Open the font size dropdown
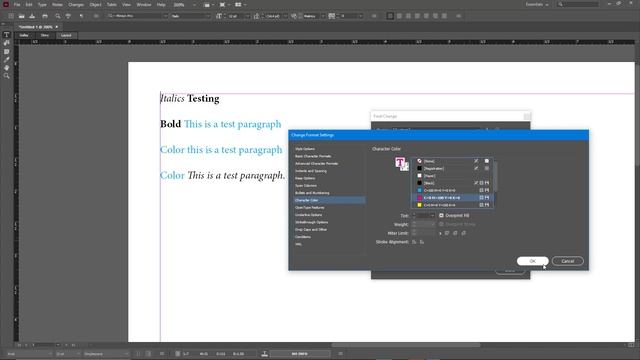The image size is (640, 360). pyautogui.click(x=247, y=16)
